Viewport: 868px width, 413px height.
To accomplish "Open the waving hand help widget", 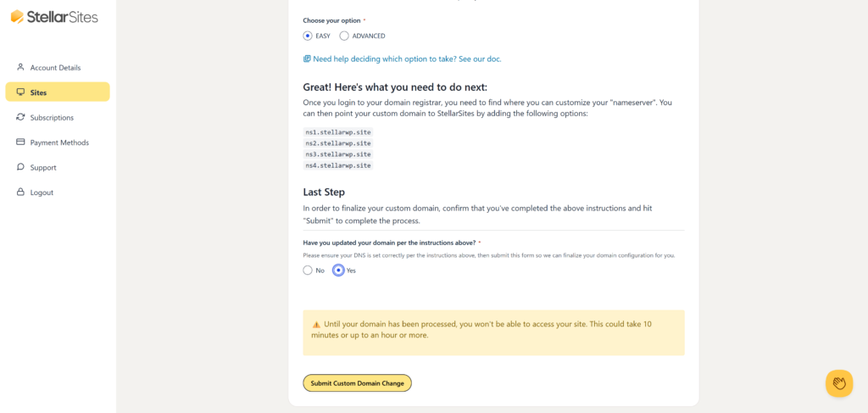I will 838,383.
